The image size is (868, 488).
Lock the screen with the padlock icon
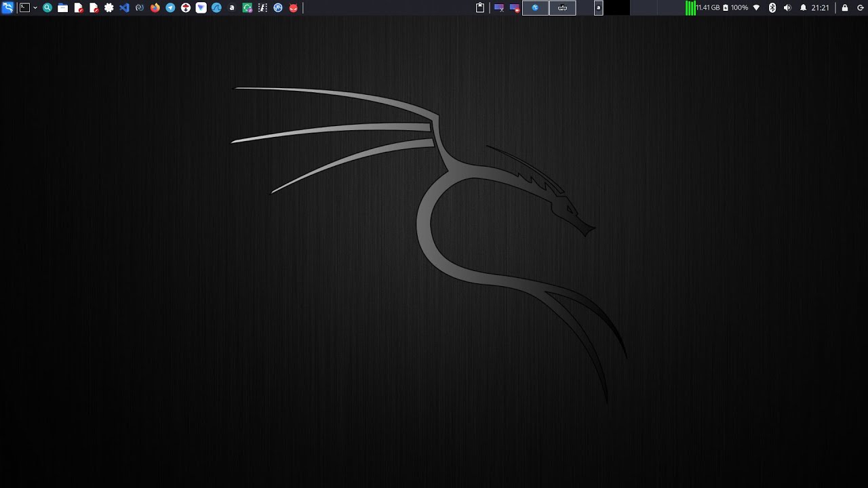pos(845,7)
